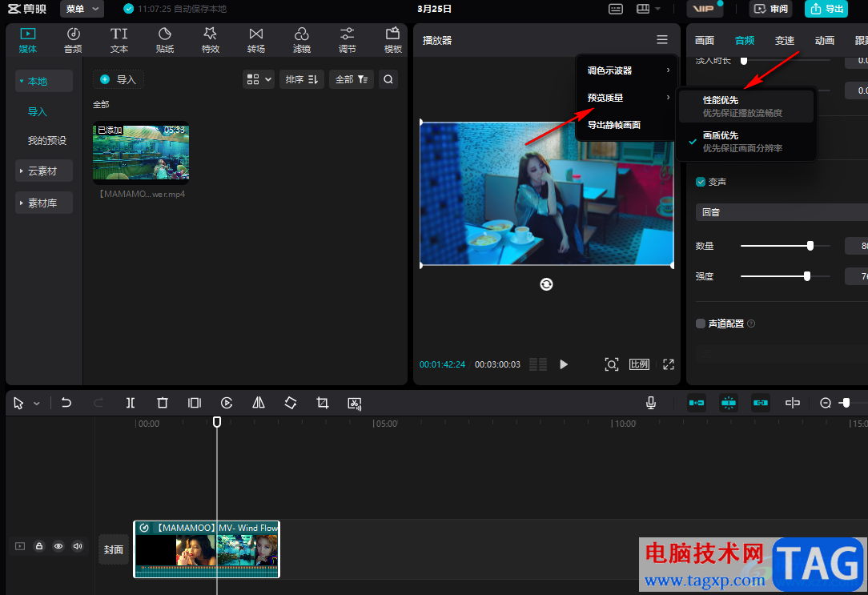Click the fullscreen preview icon
This screenshot has height=595, width=868.
pos(669,364)
